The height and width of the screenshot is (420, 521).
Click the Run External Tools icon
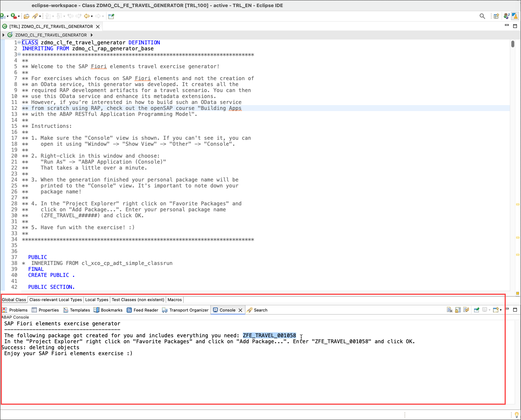(14, 16)
